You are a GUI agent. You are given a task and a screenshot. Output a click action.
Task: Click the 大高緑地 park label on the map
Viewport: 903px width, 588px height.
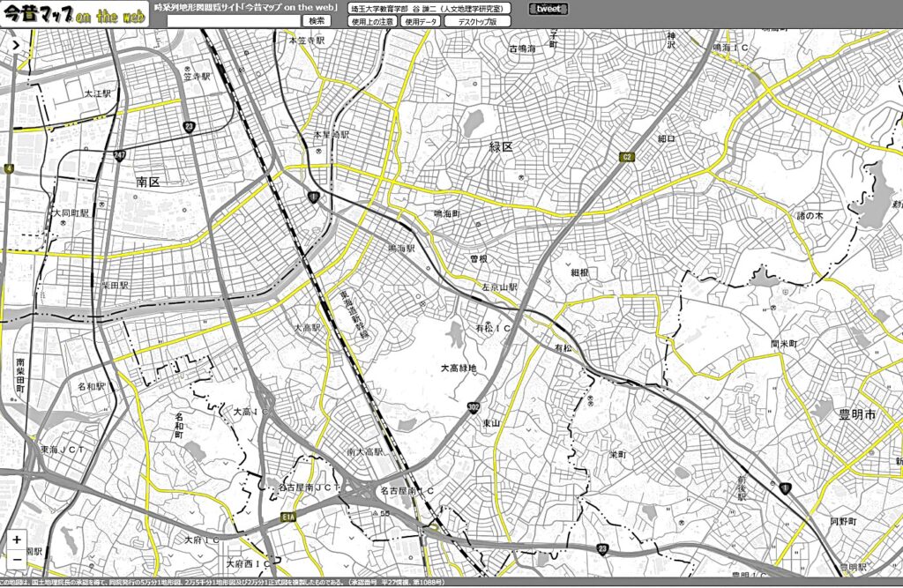459,368
